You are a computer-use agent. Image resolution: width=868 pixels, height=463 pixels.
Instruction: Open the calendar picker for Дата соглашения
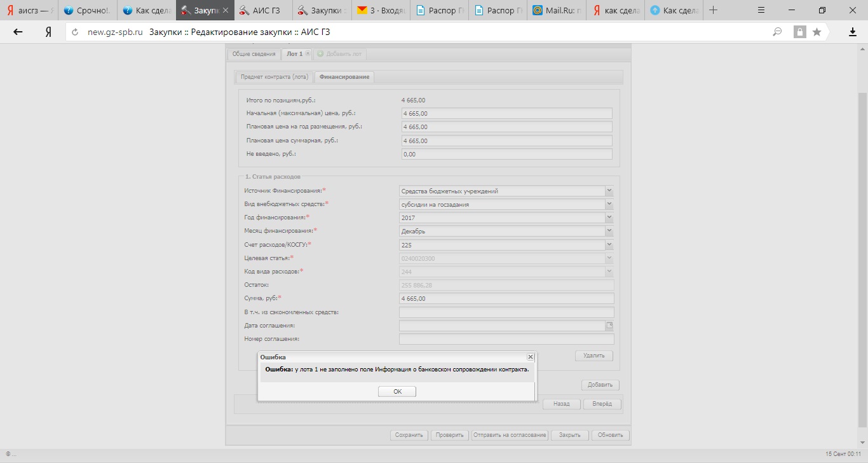pos(609,326)
